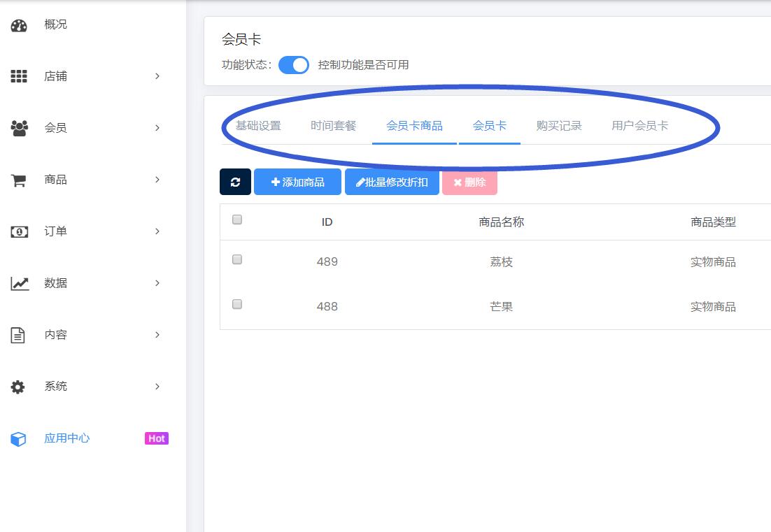
Task: Click the 内容 document icon
Action: 18,335
